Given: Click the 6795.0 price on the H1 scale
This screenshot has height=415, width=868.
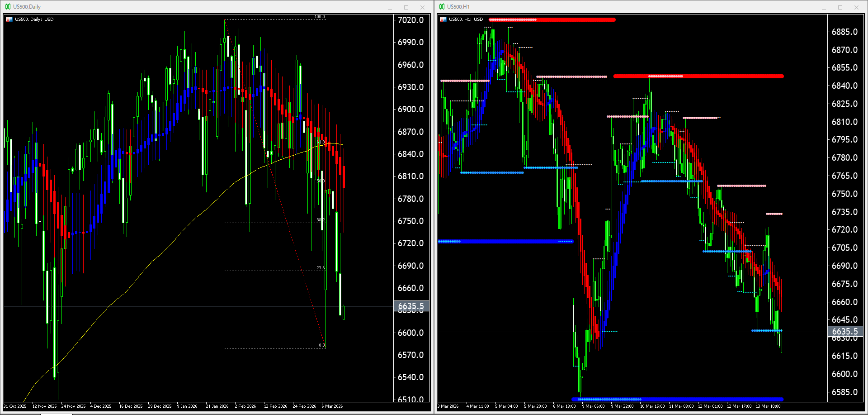Looking at the screenshot, I should (x=845, y=139).
